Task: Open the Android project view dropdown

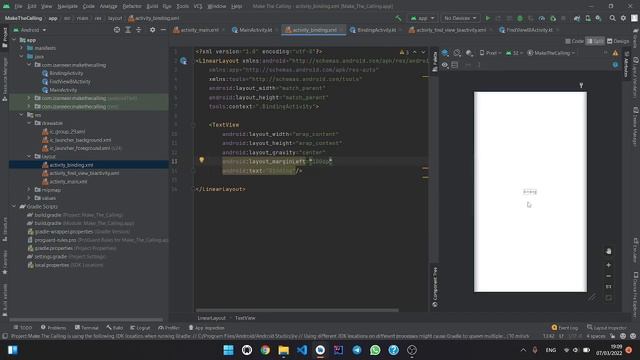Action: [30, 30]
